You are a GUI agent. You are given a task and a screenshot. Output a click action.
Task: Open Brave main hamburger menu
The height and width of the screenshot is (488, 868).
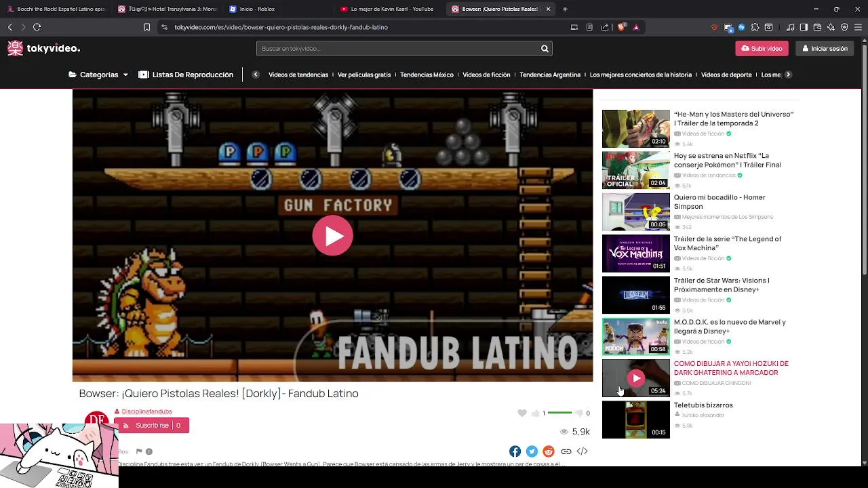(858, 27)
